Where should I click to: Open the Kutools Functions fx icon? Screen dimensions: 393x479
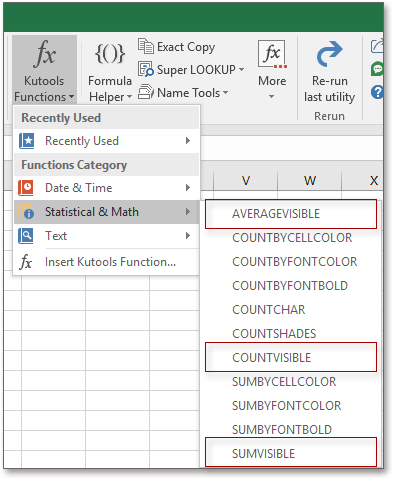click(45, 53)
